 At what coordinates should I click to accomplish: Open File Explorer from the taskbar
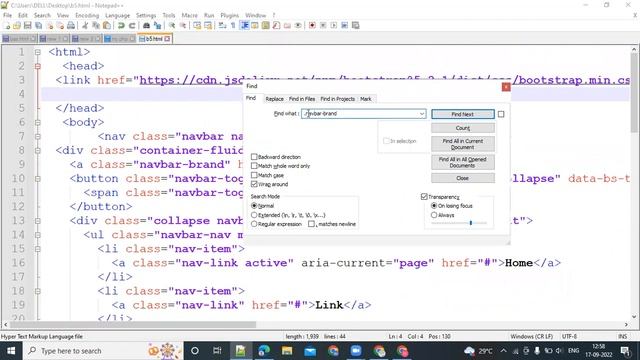[287, 351]
